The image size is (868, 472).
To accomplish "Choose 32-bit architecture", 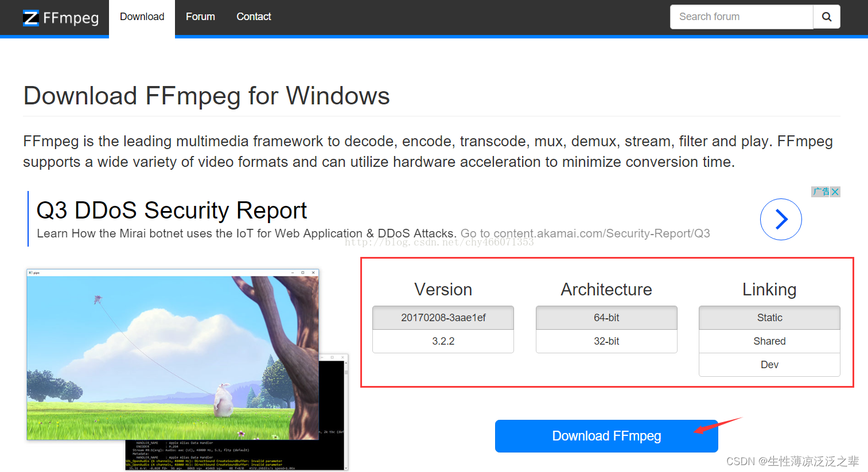I will [606, 341].
